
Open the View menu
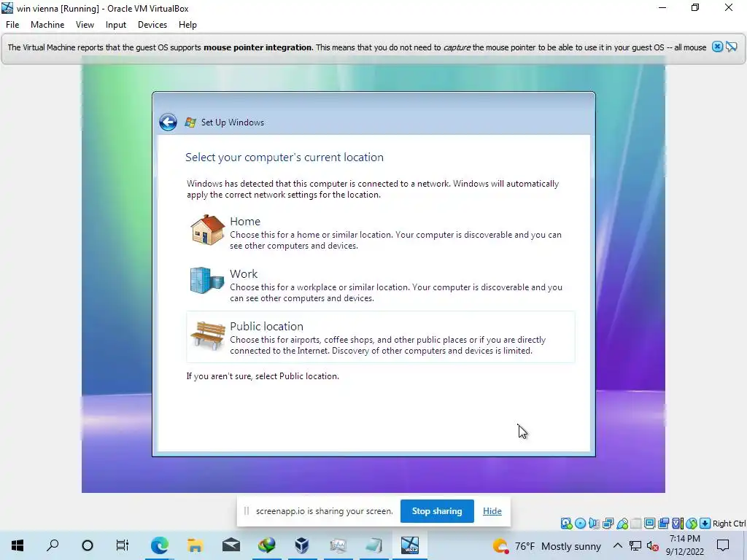coord(85,25)
